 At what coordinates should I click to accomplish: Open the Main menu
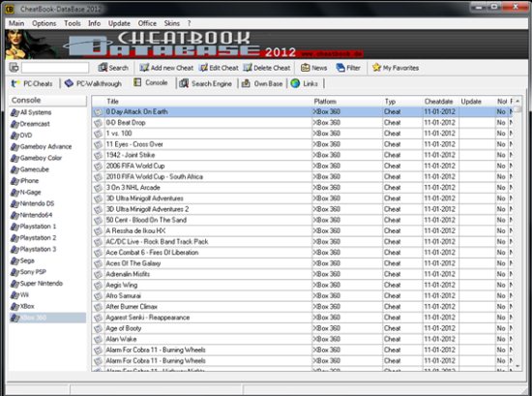point(16,23)
